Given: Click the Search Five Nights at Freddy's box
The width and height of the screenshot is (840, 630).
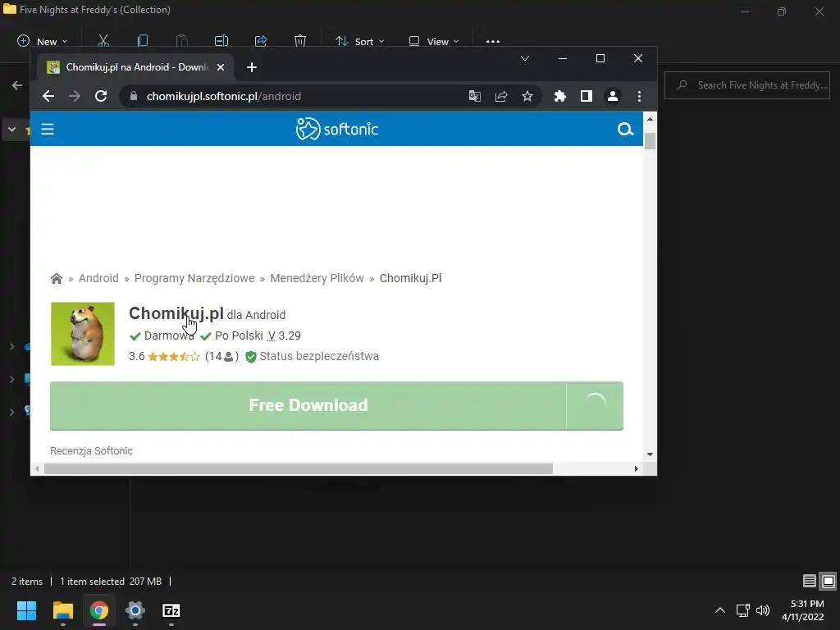Looking at the screenshot, I should tap(747, 85).
